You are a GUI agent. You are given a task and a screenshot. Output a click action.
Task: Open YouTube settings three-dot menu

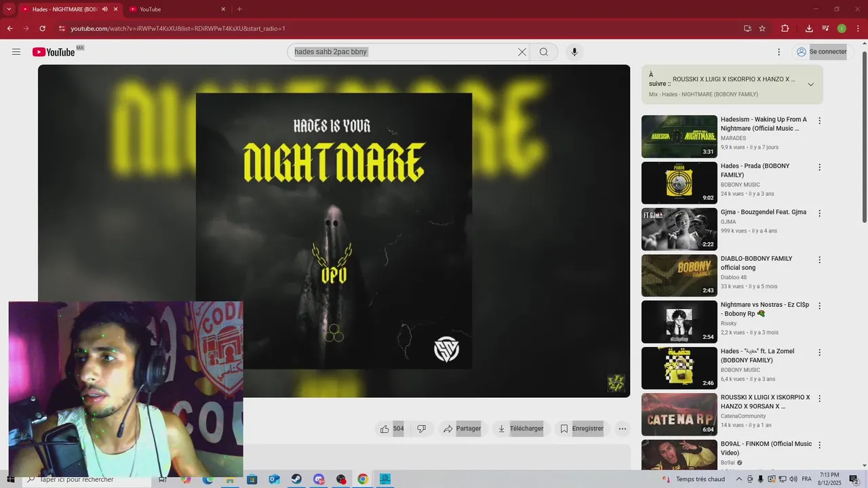click(x=779, y=52)
